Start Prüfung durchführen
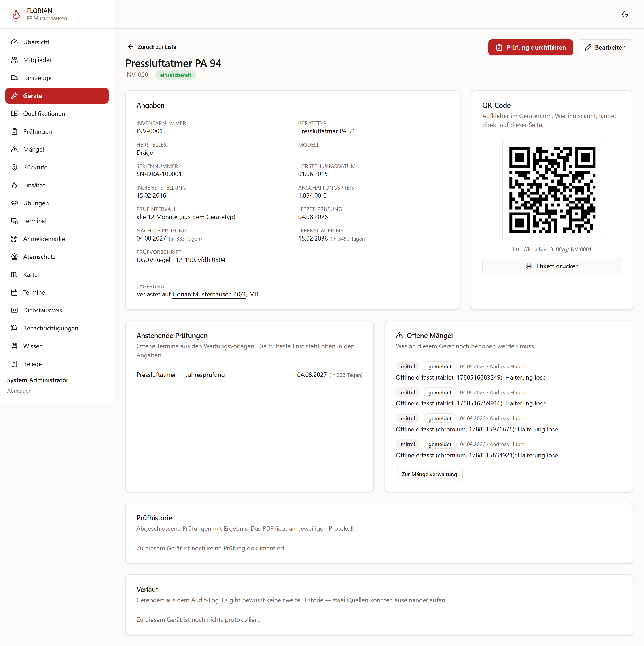The width and height of the screenshot is (644, 646). click(531, 47)
